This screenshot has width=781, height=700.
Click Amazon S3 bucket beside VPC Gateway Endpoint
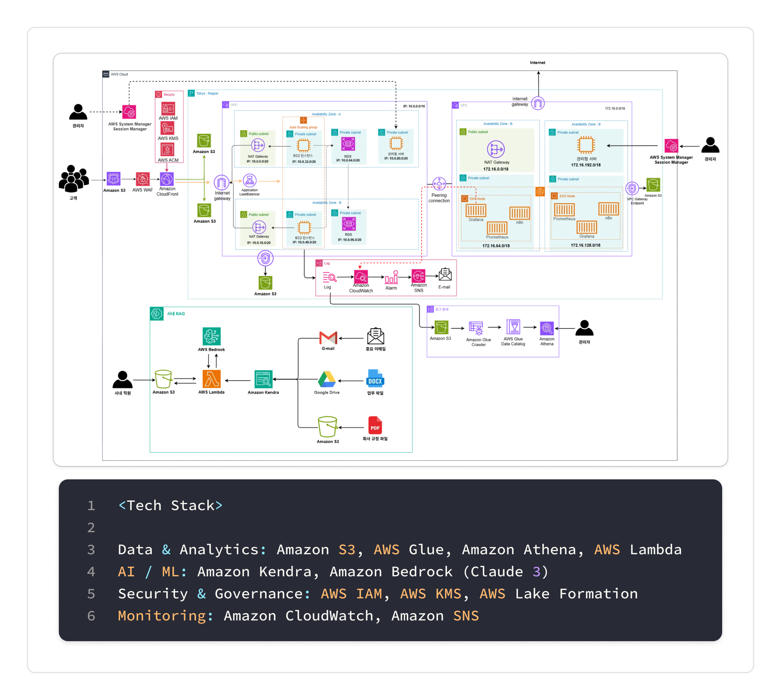point(653,185)
